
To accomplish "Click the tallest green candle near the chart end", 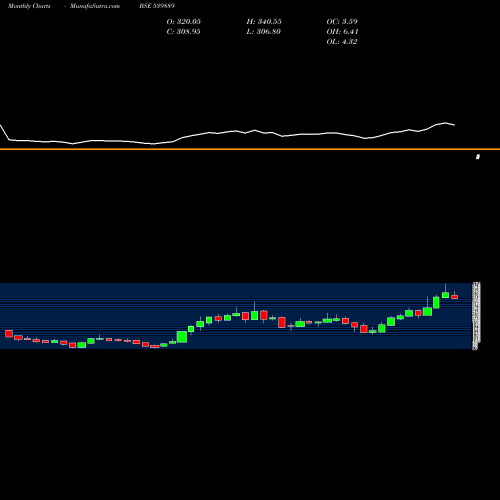I will tap(436, 302).
